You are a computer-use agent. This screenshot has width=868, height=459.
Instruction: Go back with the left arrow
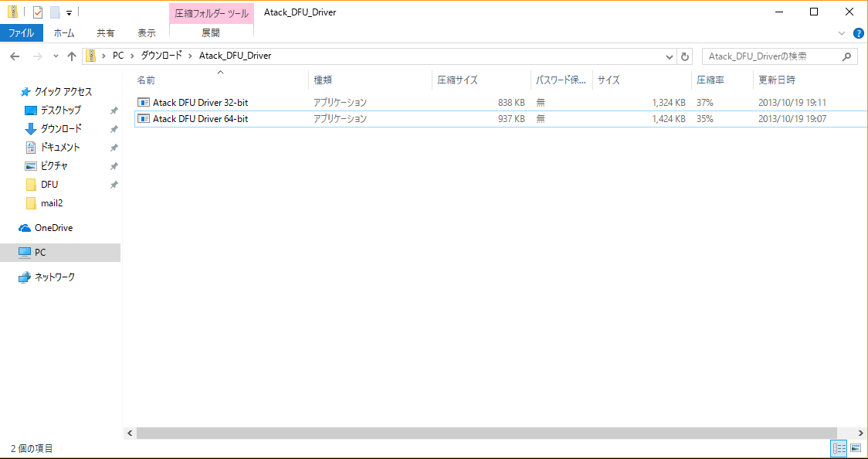click(15, 56)
